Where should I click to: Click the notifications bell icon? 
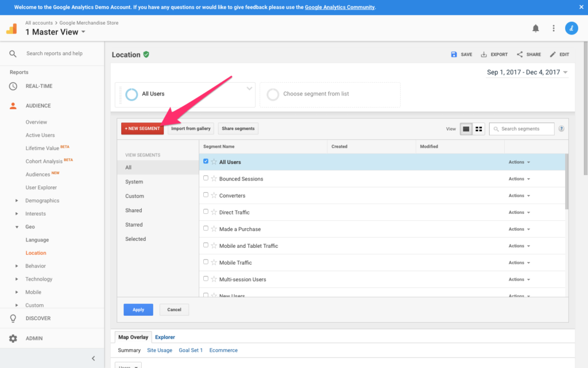coord(535,28)
